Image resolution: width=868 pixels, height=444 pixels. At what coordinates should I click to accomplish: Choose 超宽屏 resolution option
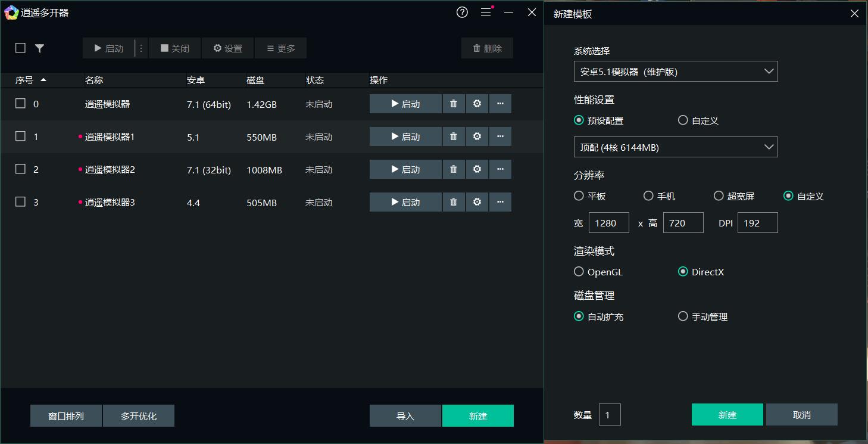click(x=719, y=195)
